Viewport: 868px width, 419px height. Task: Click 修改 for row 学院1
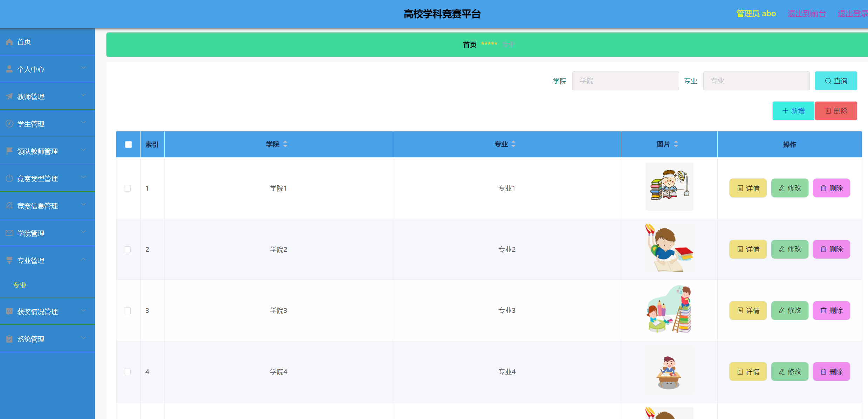tap(790, 188)
